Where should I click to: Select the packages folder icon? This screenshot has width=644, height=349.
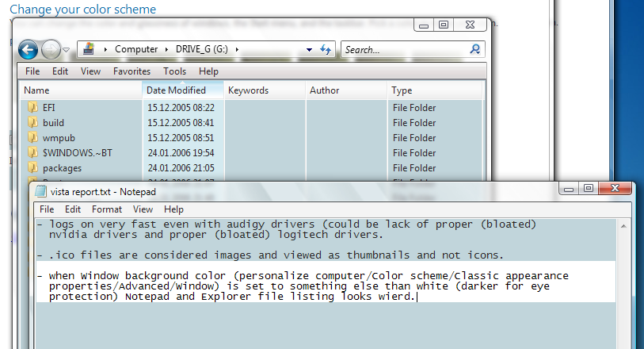coord(32,167)
